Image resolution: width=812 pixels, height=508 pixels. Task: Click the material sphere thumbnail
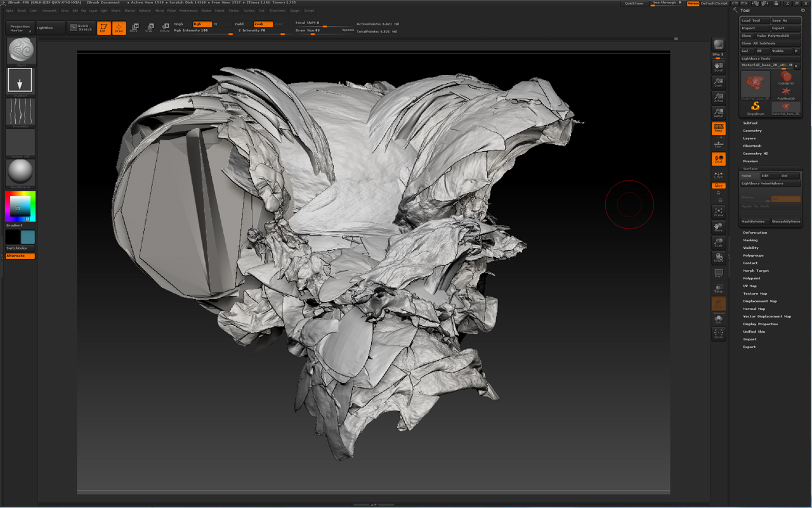(20, 173)
